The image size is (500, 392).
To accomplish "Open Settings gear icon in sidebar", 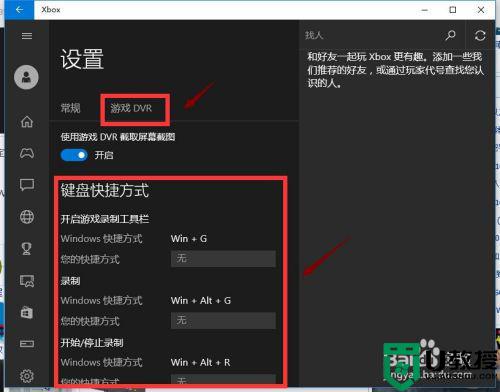I will pos(27,376).
